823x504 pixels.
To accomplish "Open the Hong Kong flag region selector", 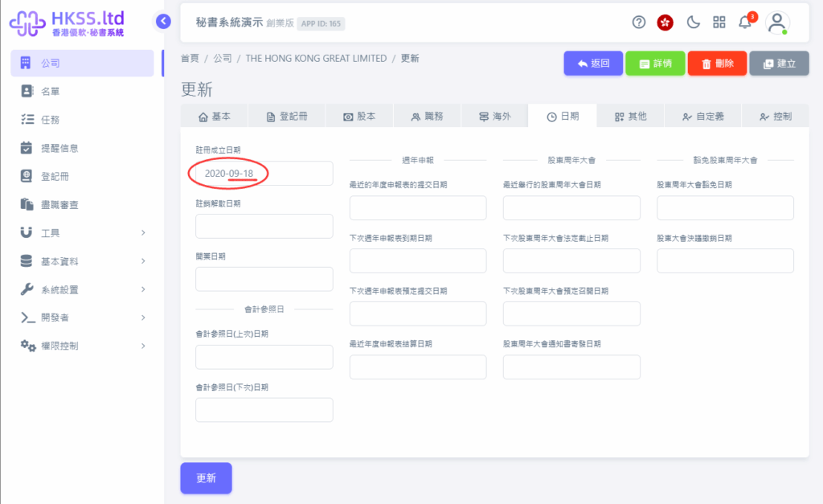I will (x=665, y=23).
